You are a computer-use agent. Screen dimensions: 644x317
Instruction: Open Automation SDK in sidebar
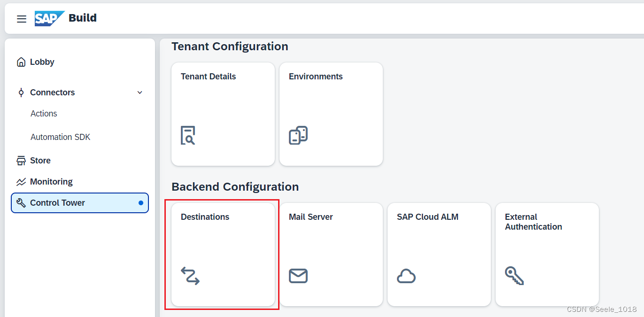pos(61,137)
